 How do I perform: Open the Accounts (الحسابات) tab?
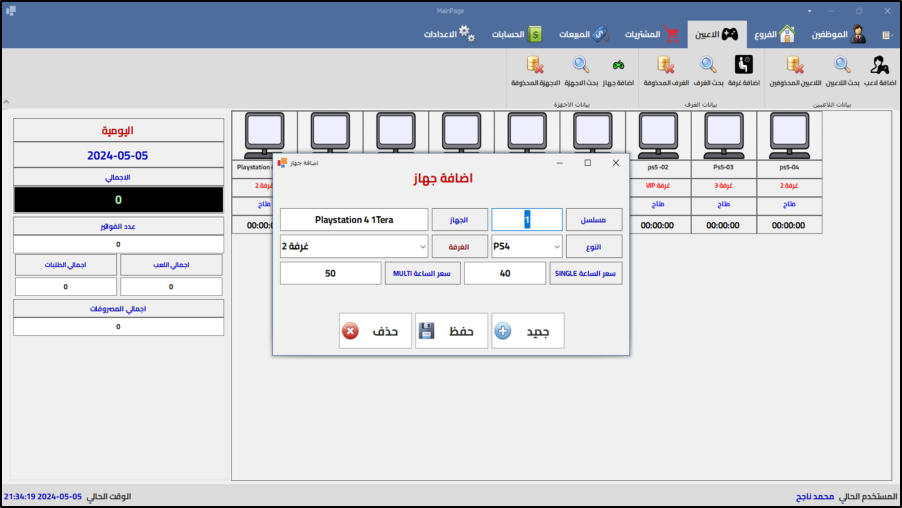519,34
